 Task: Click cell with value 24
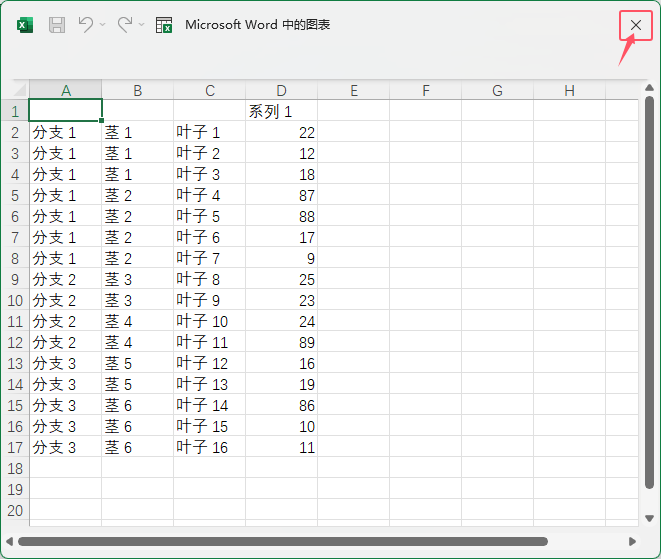click(281, 321)
